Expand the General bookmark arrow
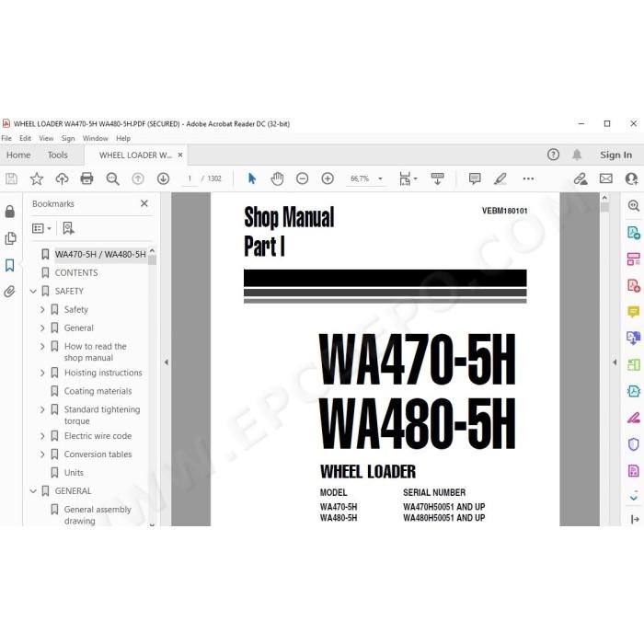The width and height of the screenshot is (644, 644). (x=42, y=328)
